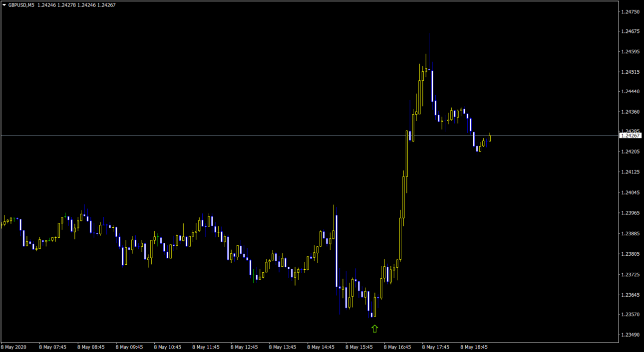
Task: Click price axis label 1.24045
Action: click(630, 192)
